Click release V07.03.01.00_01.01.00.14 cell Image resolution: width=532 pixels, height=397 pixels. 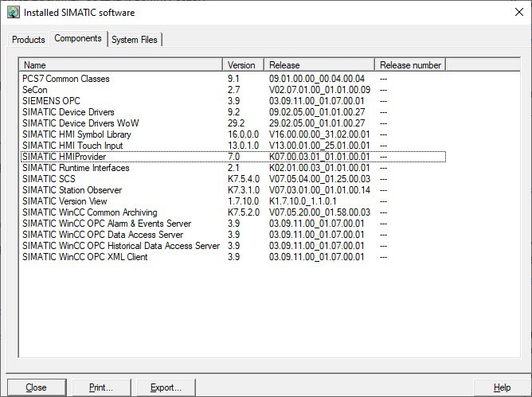pos(319,190)
